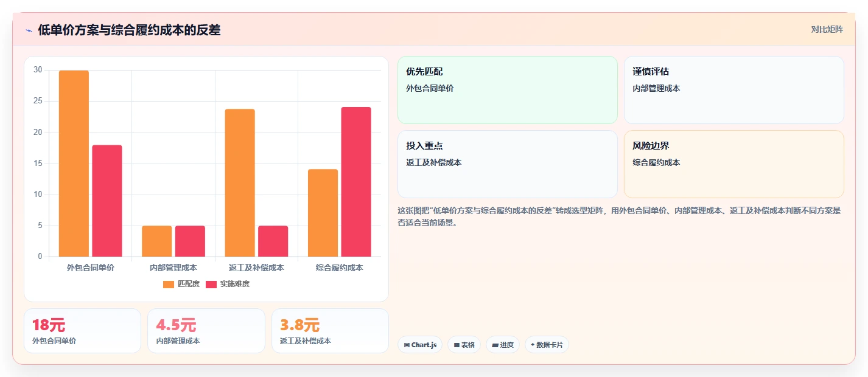The height and width of the screenshot is (377, 868).
Task: Click the 18元 data card value
Action: 49,325
